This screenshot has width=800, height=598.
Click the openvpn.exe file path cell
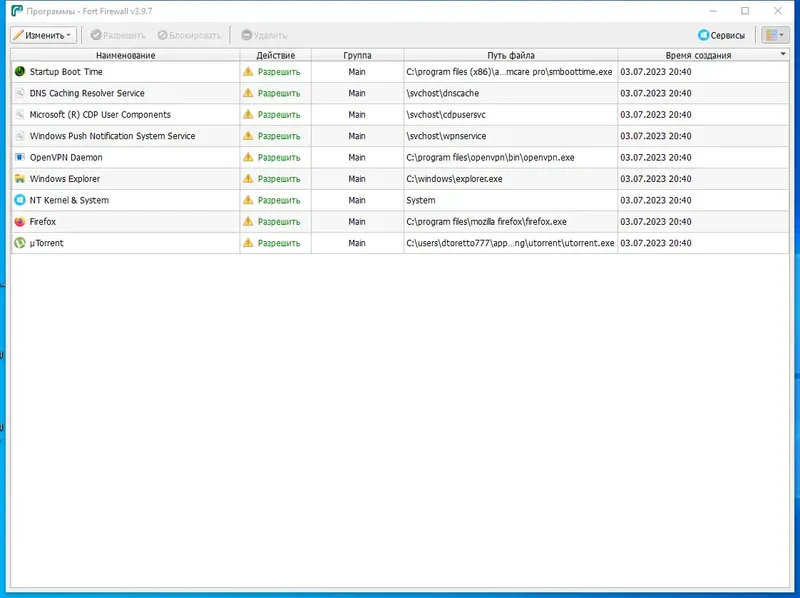pos(510,158)
